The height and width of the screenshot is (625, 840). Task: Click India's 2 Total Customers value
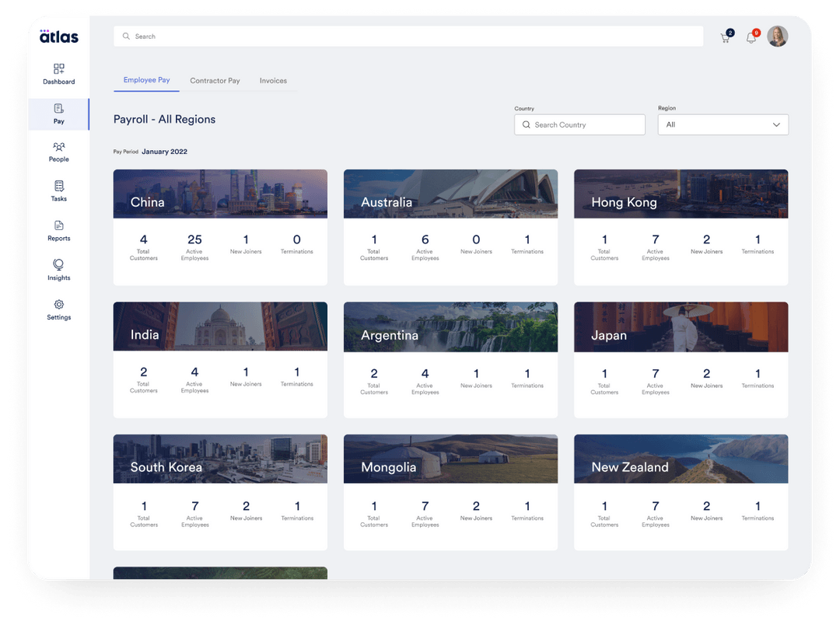click(144, 372)
